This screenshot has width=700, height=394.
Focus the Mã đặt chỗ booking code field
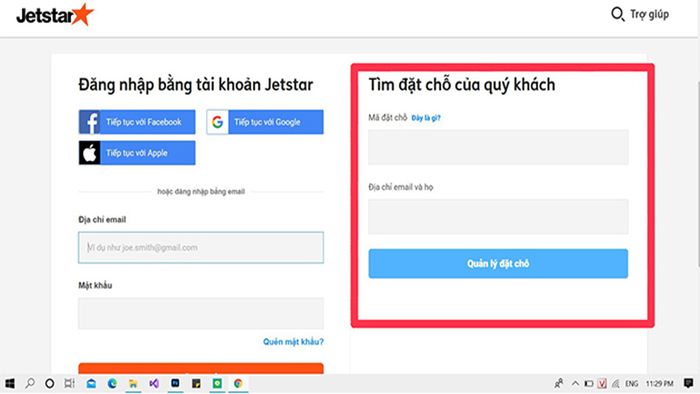coord(498,147)
